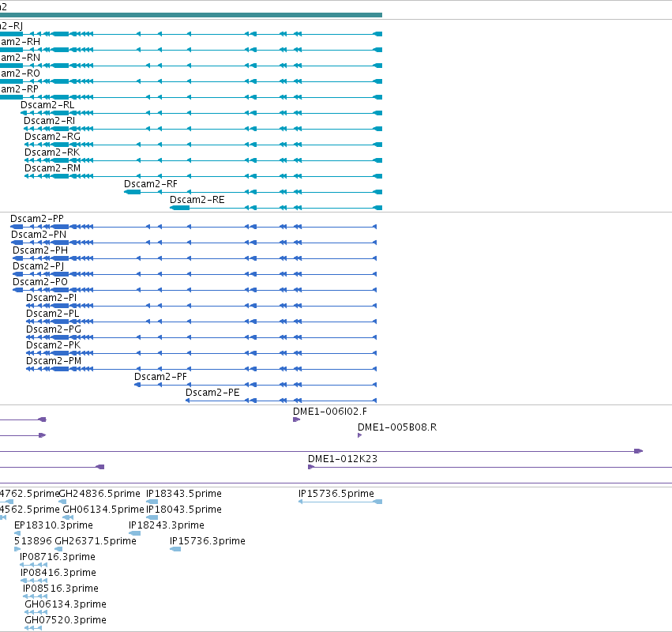Click the Dscam2-RI transcript label
Image resolution: width=672 pixels, height=632 pixels.
[x=49, y=121]
